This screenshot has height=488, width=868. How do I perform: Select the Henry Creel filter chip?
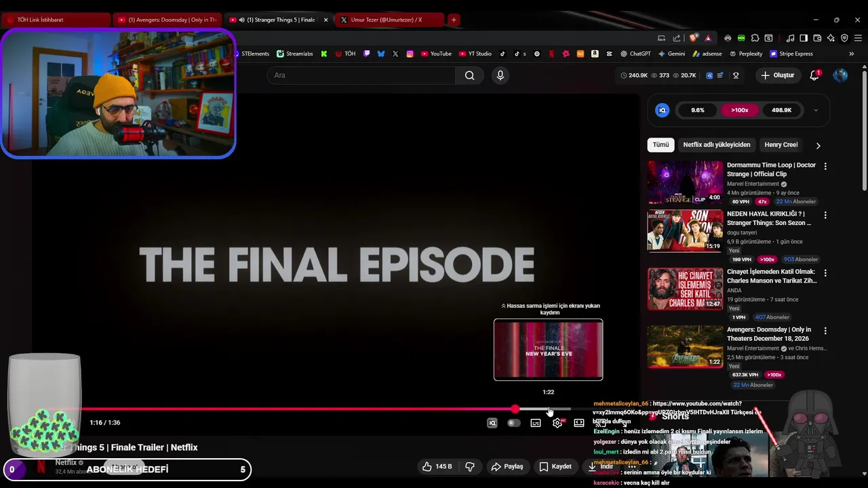781,145
